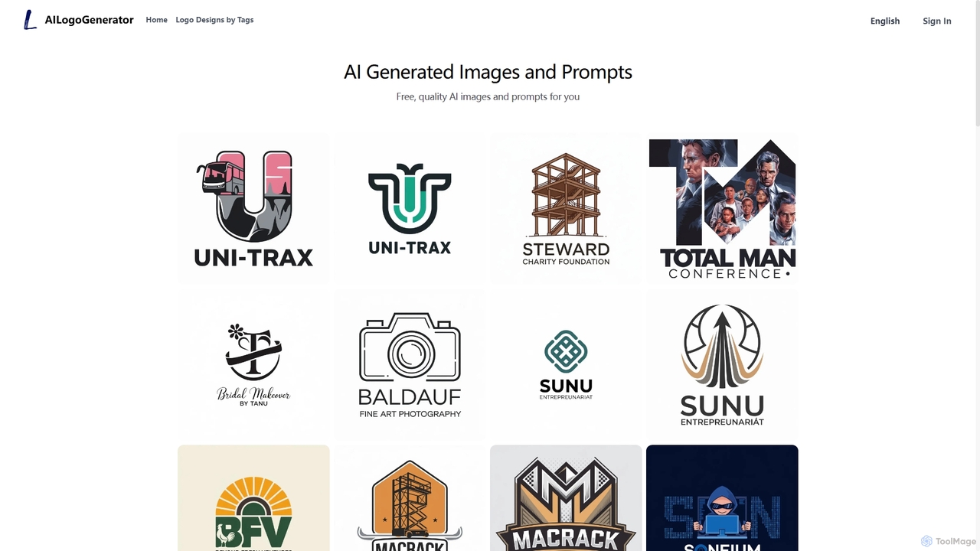Open the Baldauf Fine Art Photography logo

tap(410, 365)
